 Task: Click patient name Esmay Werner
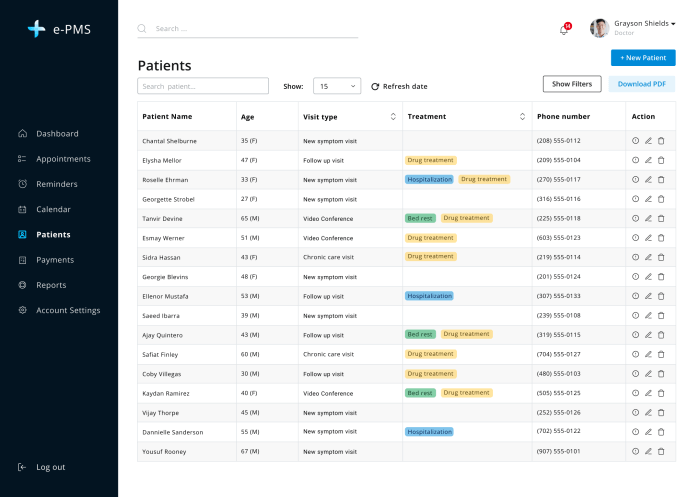[163, 238]
